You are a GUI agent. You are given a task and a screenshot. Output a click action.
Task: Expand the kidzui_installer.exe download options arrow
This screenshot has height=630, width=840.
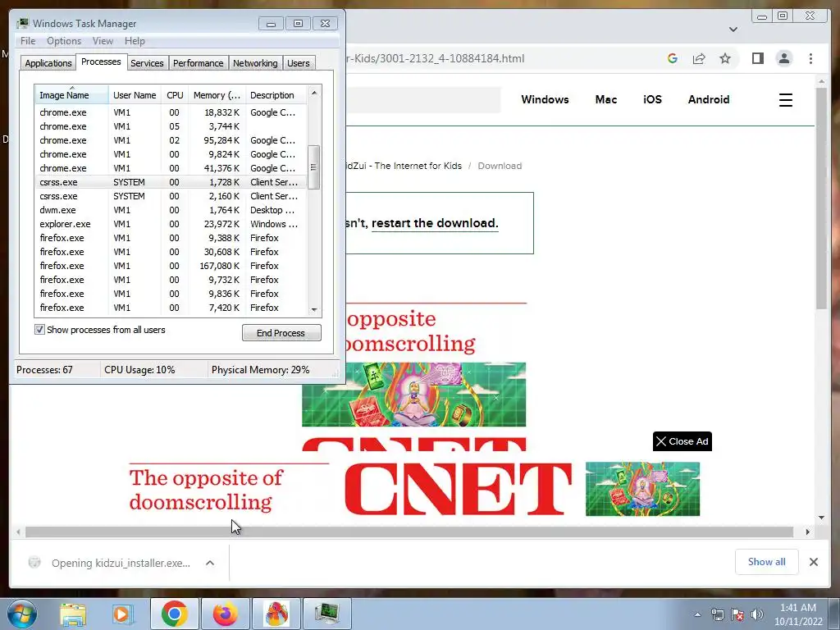(210, 563)
